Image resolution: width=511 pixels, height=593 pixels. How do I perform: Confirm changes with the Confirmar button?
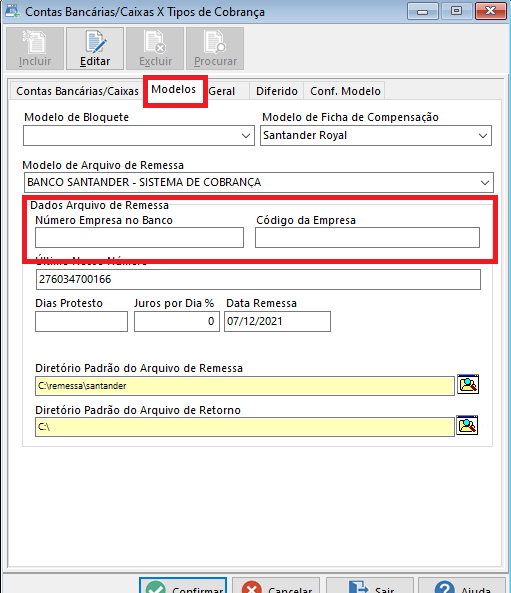(183, 586)
